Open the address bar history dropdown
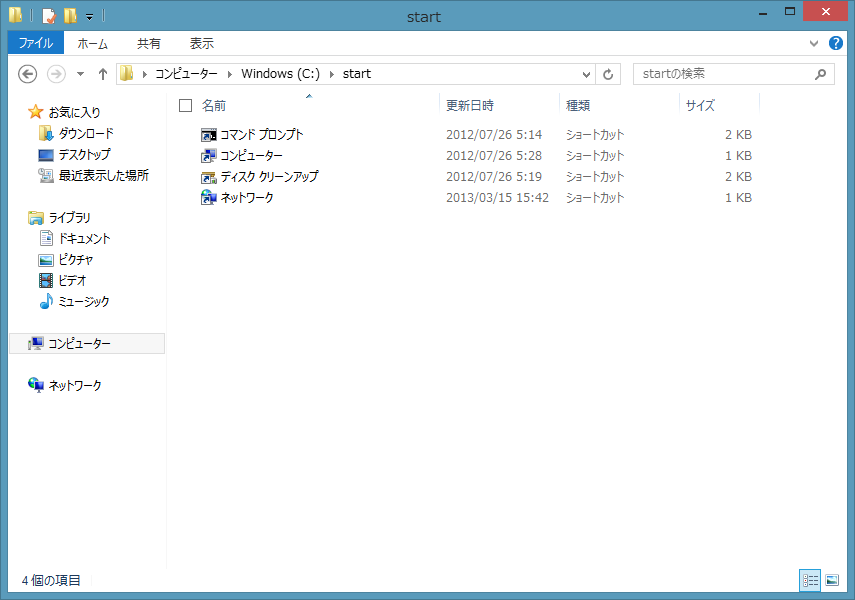Screen dimensions: 855x600 click(586, 74)
